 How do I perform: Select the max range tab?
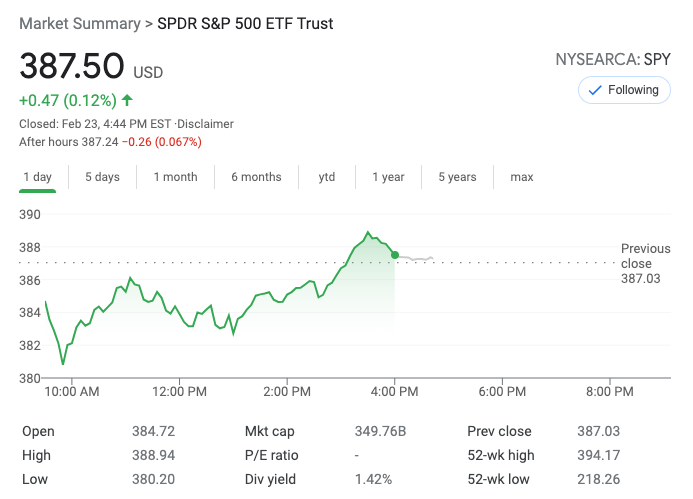coord(522,177)
